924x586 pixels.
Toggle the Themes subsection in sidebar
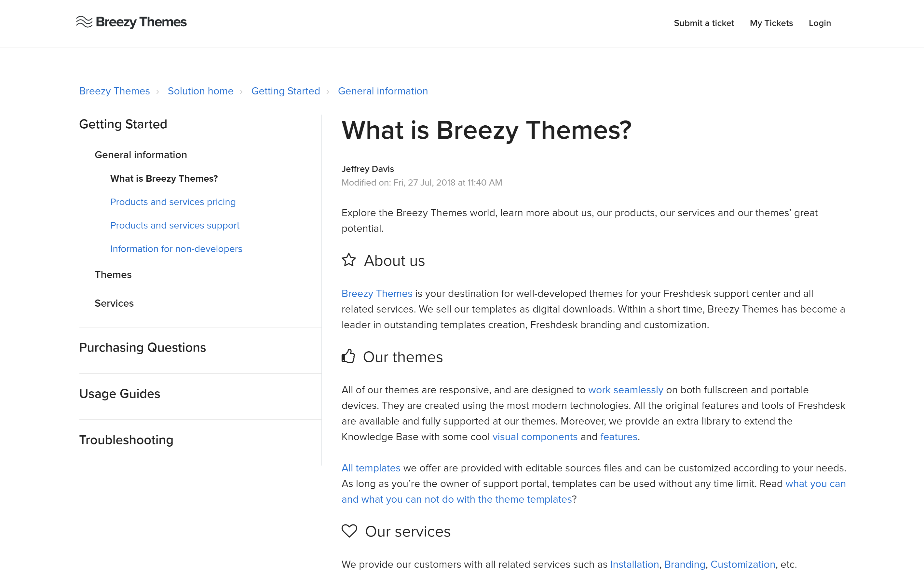click(113, 274)
